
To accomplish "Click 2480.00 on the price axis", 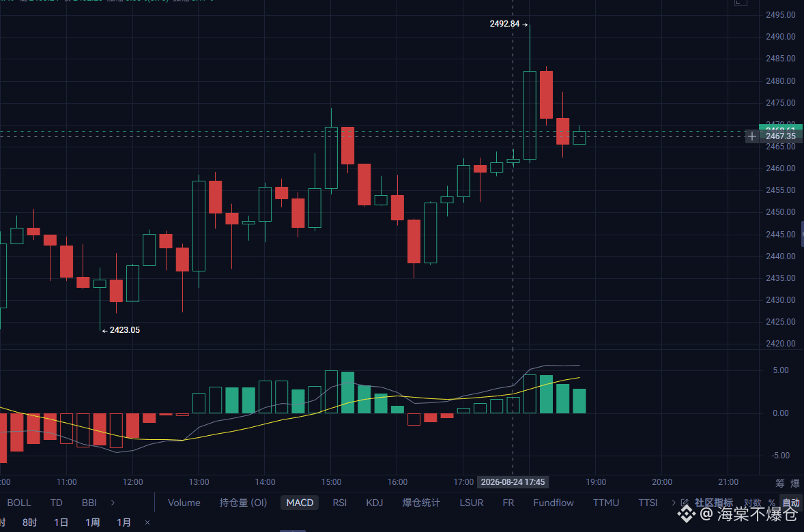I will pos(780,81).
